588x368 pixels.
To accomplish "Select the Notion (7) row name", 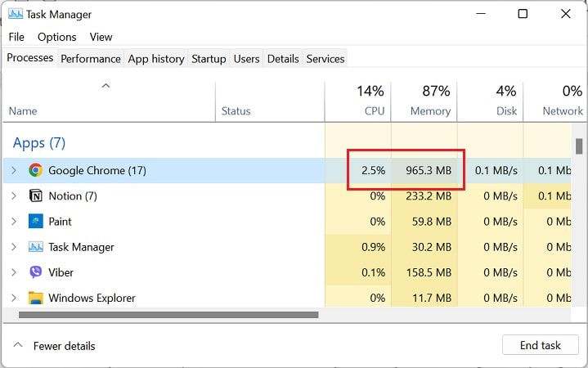I will point(73,196).
